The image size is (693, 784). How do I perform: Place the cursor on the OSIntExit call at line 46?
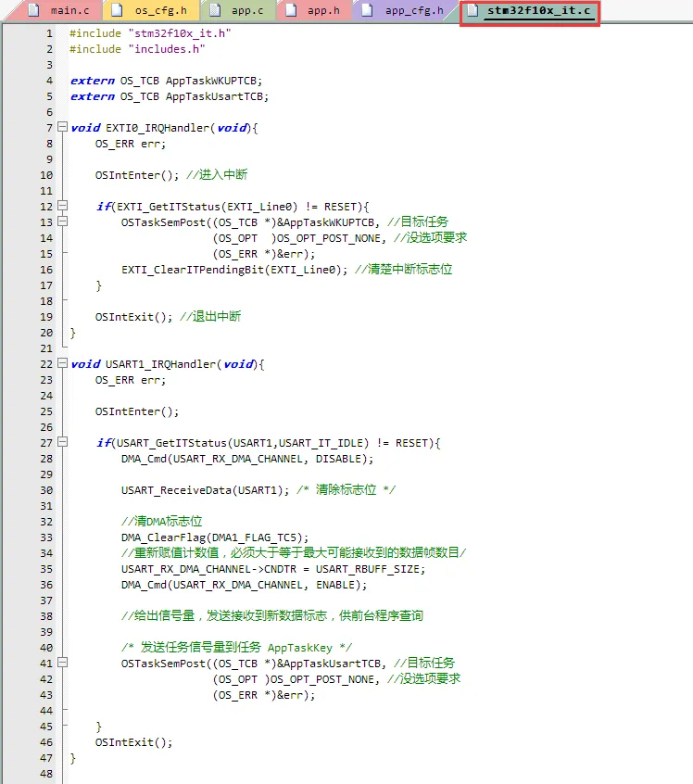tap(133, 742)
